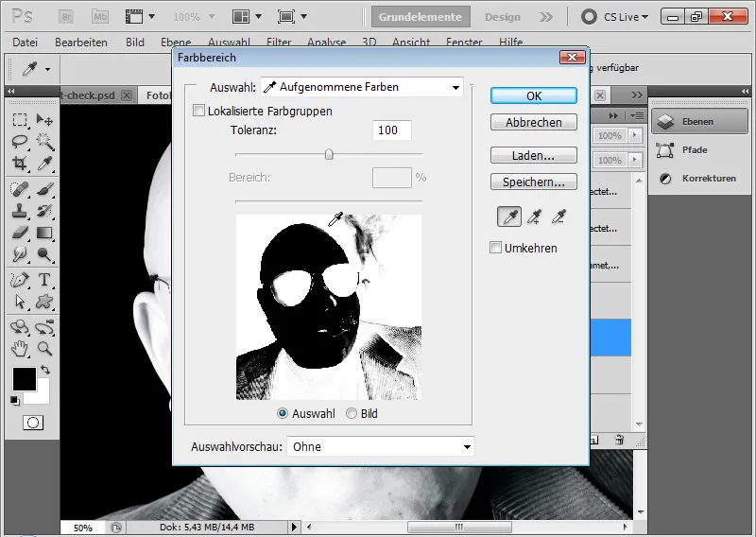Switch to the Design workspace
756x537 pixels.
coord(503,17)
